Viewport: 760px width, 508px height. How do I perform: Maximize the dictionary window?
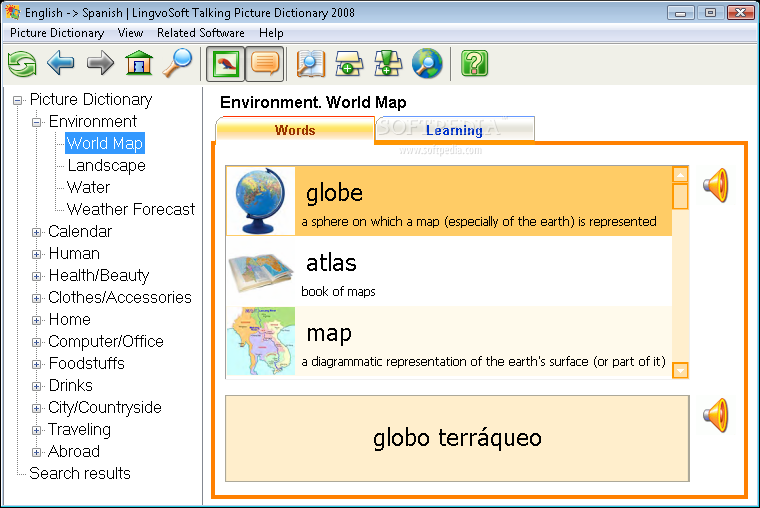pyautogui.click(x=711, y=12)
